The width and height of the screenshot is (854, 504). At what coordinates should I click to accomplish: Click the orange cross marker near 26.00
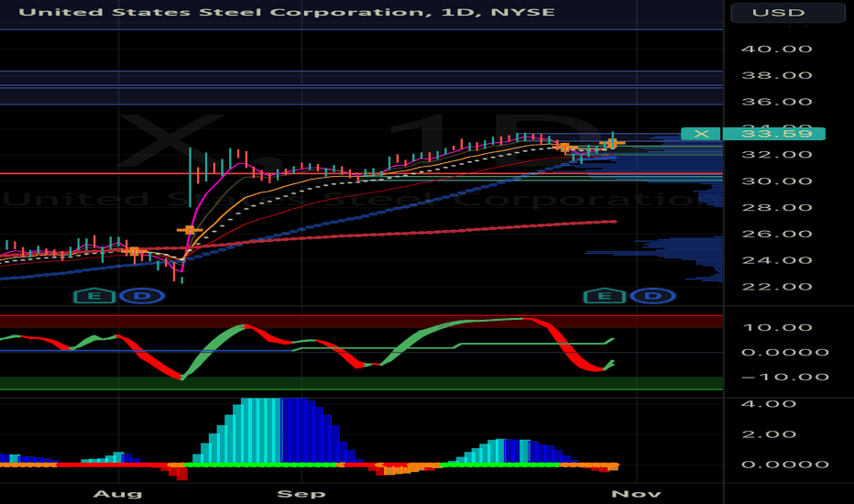coord(190,230)
